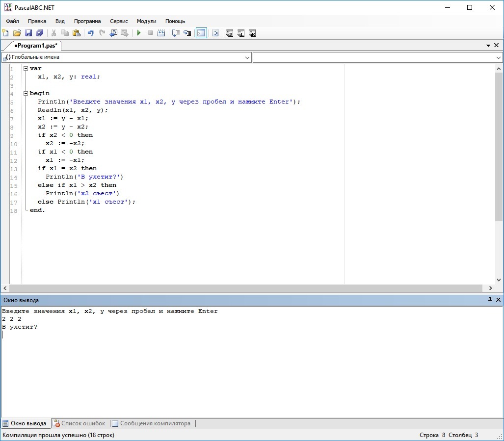Open the Программа menu
Image resolution: width=504 pixels, height=441 pixels.
click(x=87, y=21)
